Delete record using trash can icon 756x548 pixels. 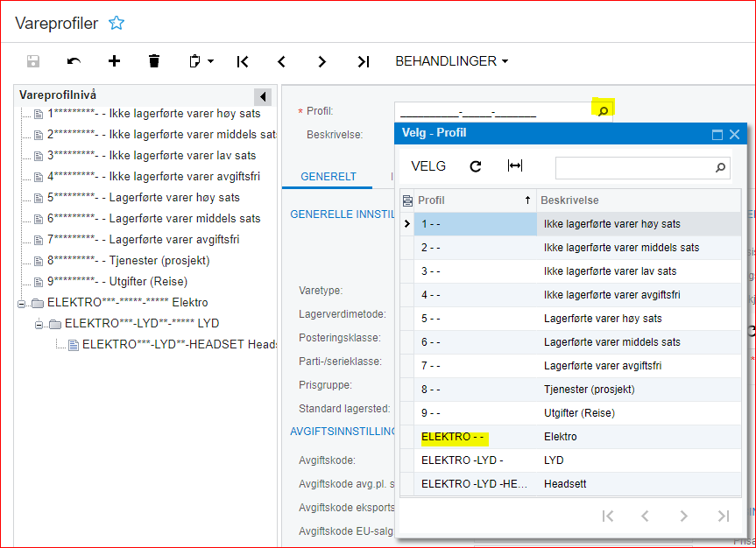tap(154, 61)
